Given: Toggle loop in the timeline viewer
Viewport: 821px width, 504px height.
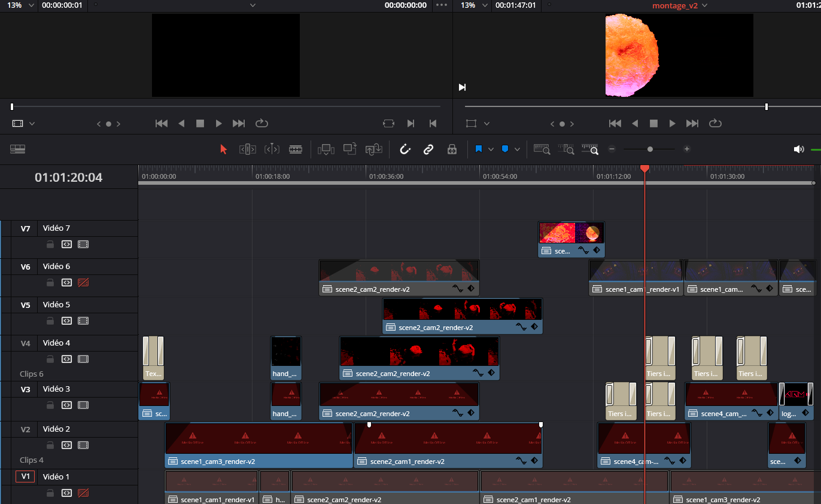Looking at the screenshot, I should click(715, 123).
